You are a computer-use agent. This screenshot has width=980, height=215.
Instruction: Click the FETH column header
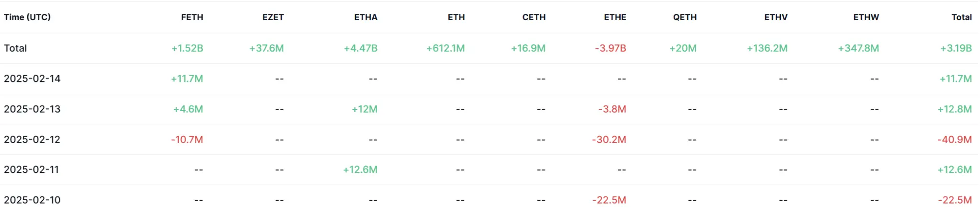click(x=192, y=17)
